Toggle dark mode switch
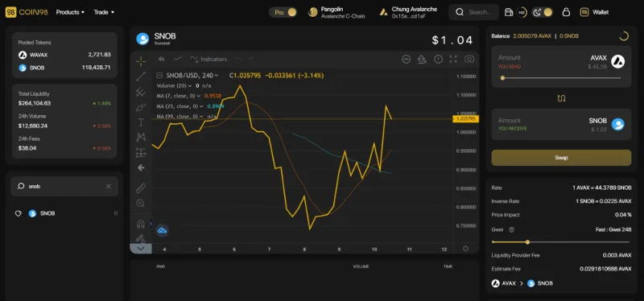 click(x=543, y=12)
